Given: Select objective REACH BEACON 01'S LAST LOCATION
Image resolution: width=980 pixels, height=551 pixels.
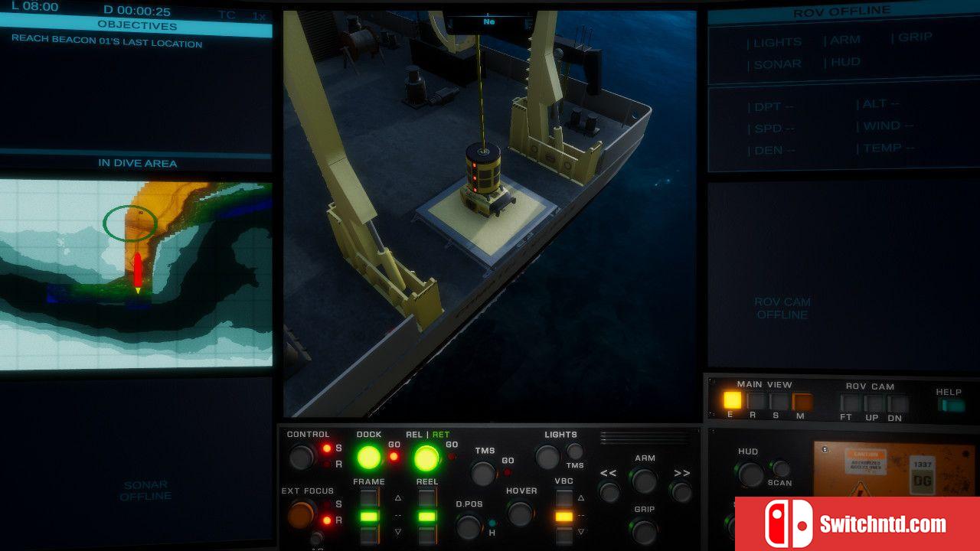Looking at the screenshot, I should click(107, 41).
